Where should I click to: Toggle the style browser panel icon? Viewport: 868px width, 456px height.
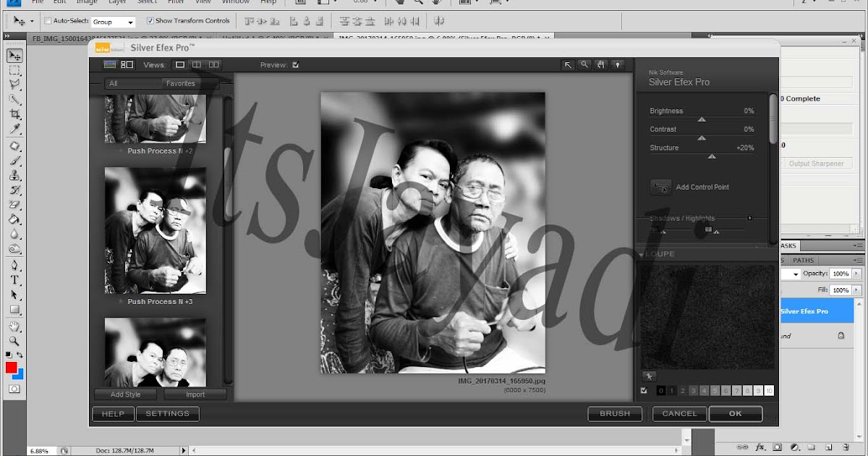click(110, 64)
